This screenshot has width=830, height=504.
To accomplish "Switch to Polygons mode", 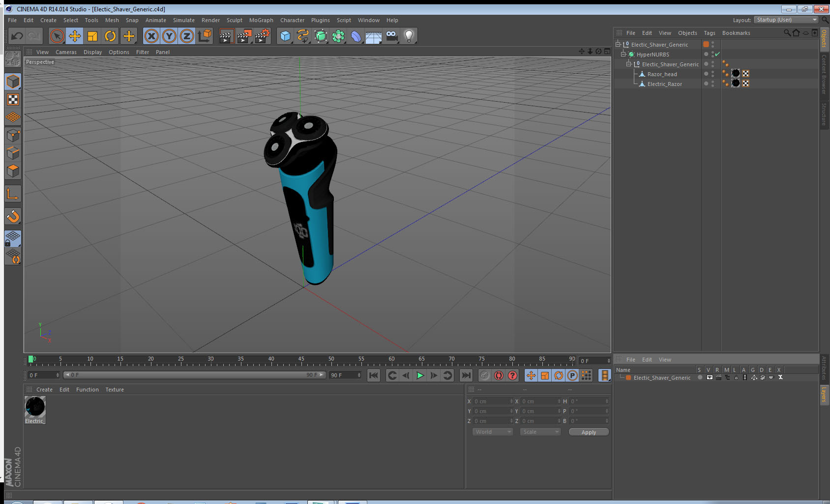I will [x=13, y=170].
